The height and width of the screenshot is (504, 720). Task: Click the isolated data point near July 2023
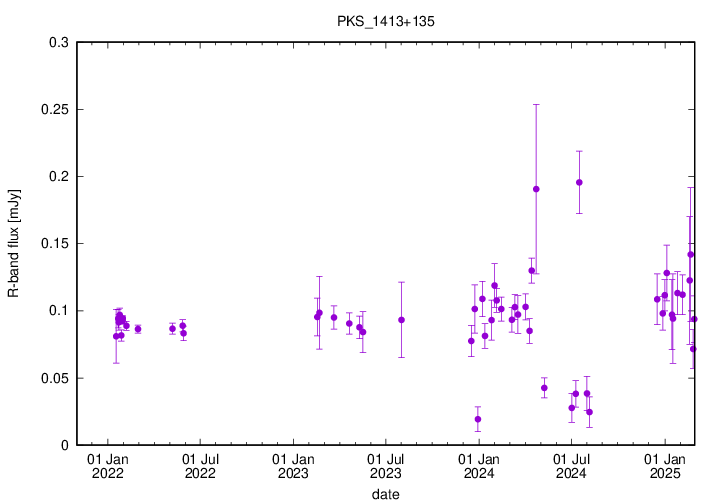(x=401, y=320)
